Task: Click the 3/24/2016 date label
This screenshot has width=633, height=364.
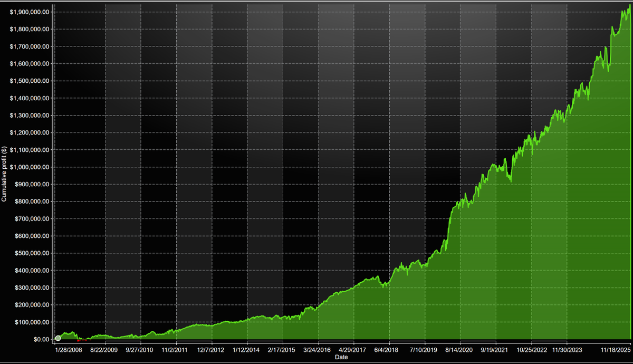Action: [317, 349]
